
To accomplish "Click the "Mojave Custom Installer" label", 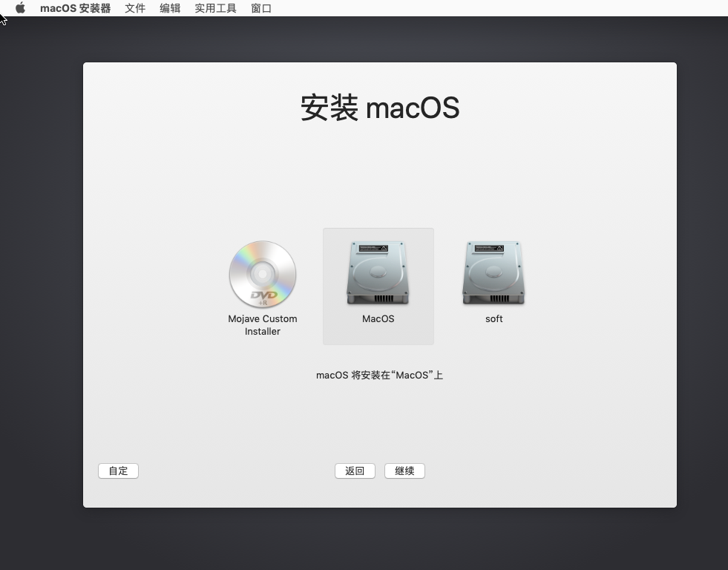I will (262, 325).
